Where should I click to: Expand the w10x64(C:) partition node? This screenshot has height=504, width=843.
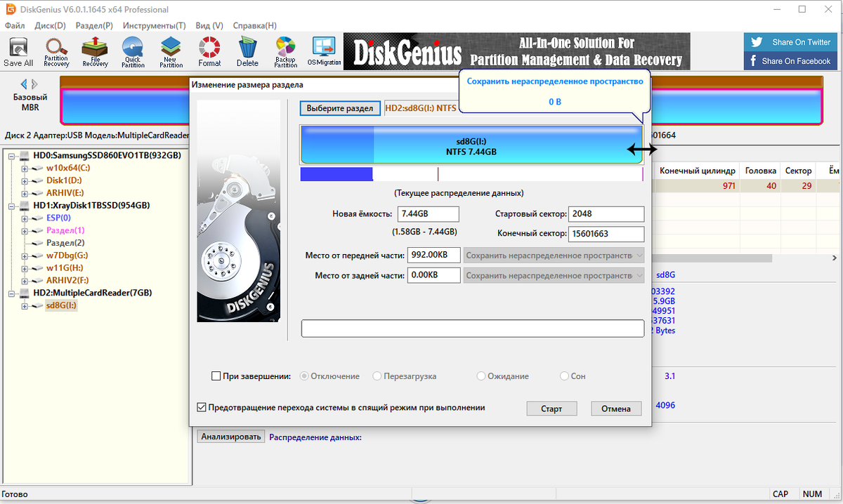pos(25,168)
